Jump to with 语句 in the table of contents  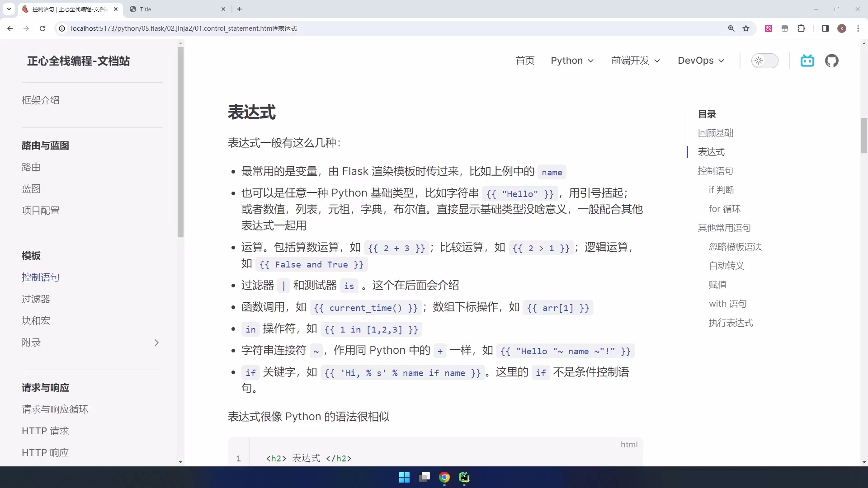(x=728, y=304)
